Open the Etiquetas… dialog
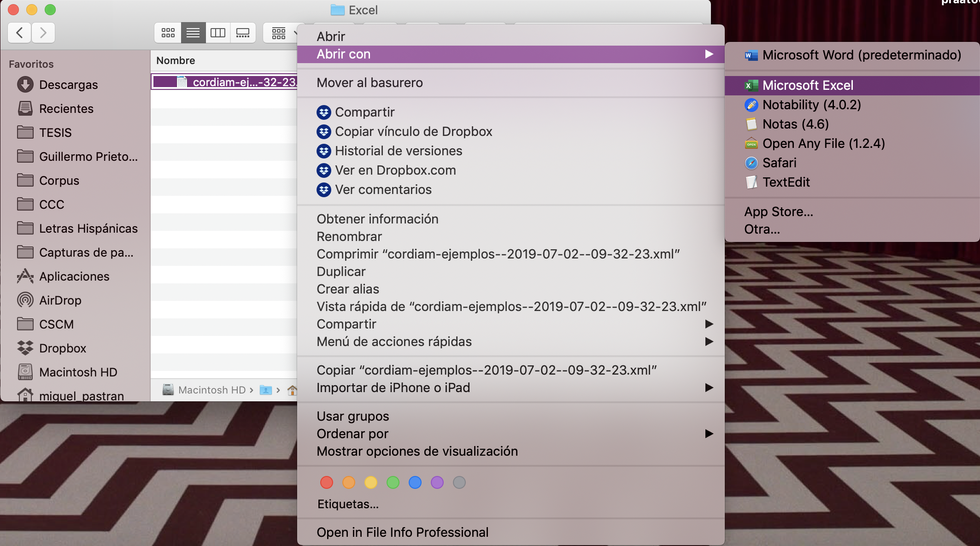Viewport: 980px width, 546px height. click(348, 504)
